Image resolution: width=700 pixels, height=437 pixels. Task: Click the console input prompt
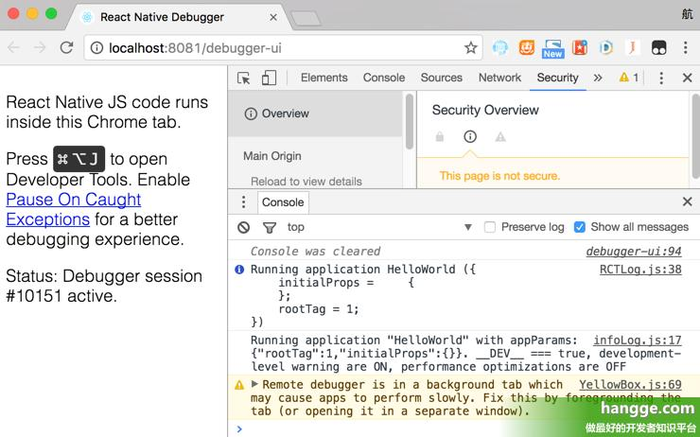(x=464, y=429)
